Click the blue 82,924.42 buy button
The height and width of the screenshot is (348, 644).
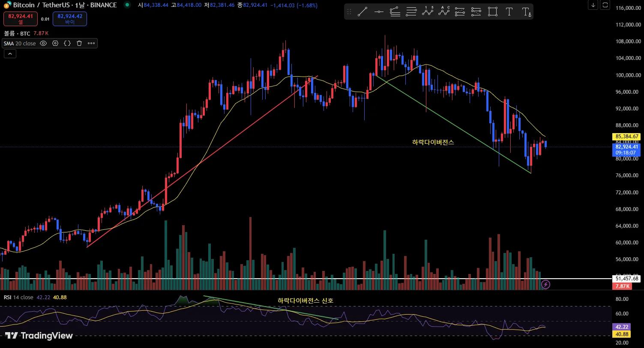coord(70,19)
